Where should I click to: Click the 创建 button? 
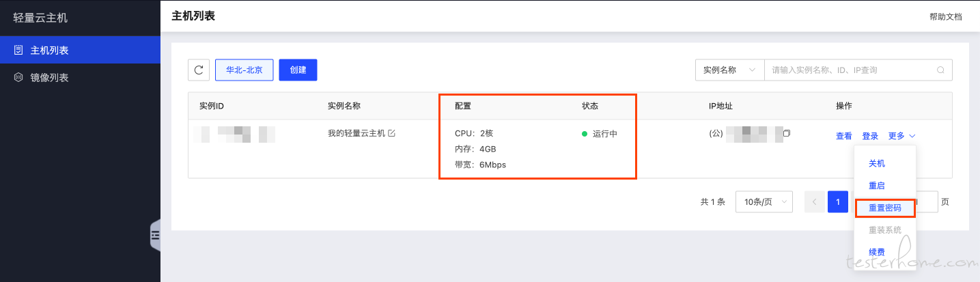point(298,70)
